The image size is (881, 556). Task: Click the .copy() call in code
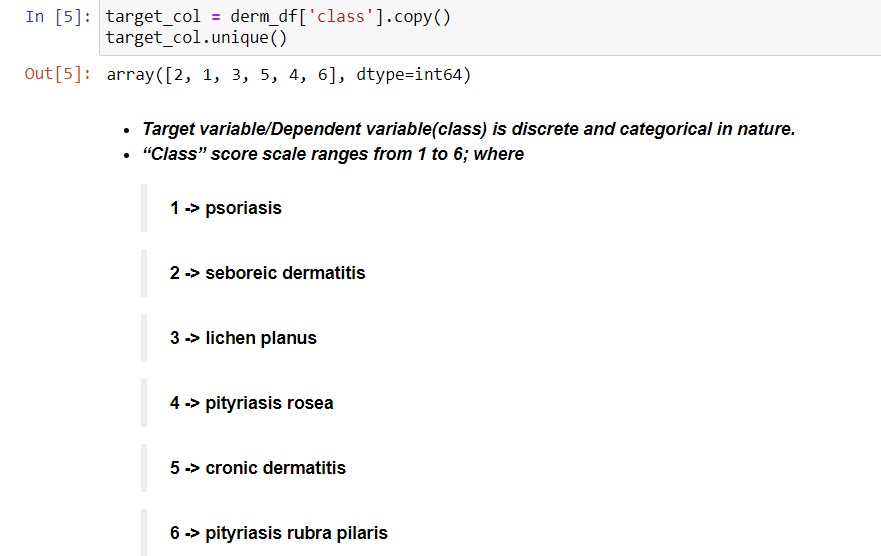click(417, 17)
